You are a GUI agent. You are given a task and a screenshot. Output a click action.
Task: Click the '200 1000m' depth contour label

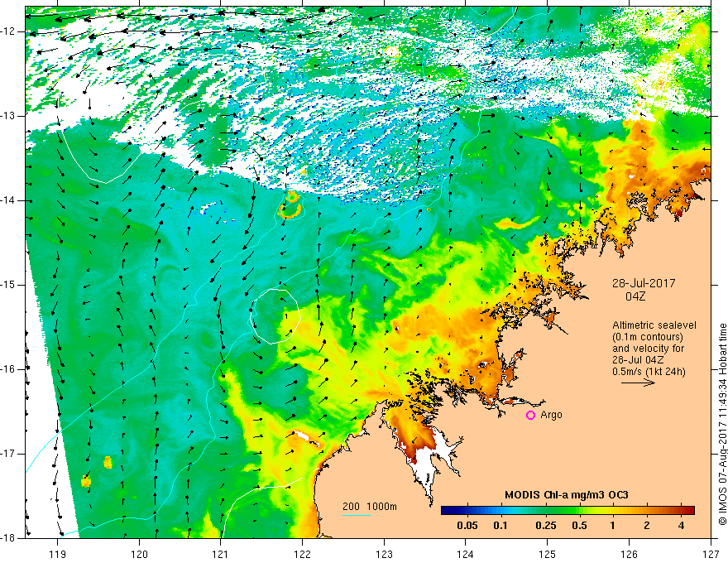pos(370,507)
